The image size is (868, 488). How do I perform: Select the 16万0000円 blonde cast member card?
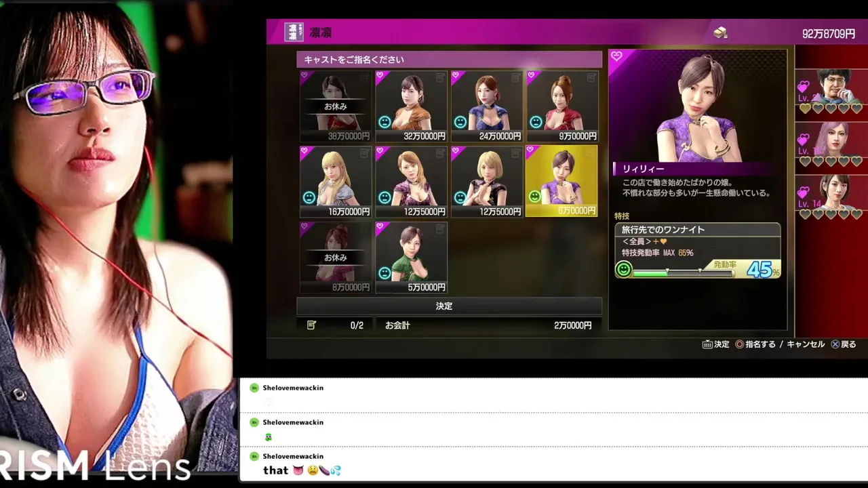click(336, 182)
